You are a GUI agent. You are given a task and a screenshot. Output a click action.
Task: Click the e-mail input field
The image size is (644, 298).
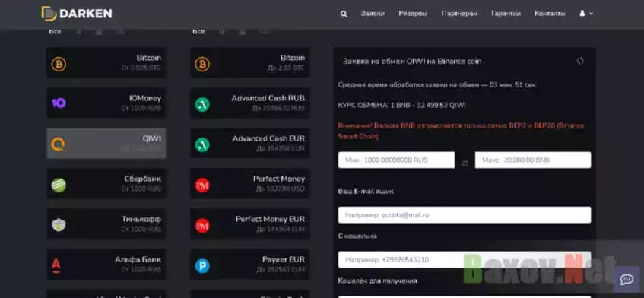tap(465, 214)
